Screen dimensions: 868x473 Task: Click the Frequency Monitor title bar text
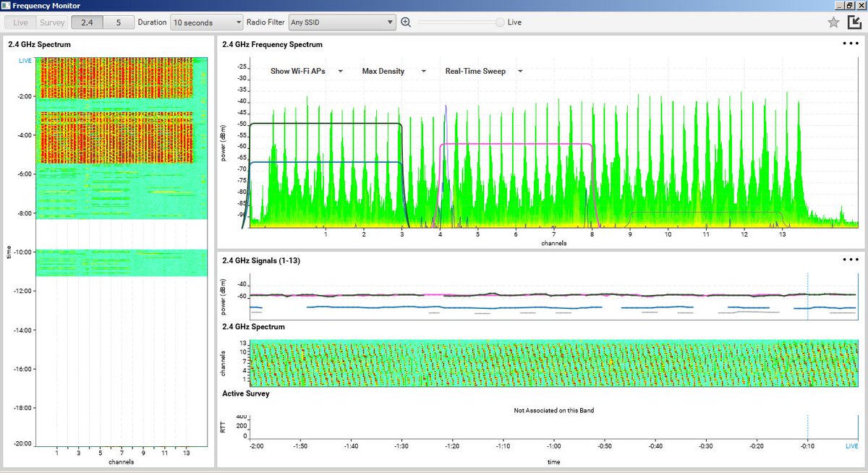tap(46, 5)
